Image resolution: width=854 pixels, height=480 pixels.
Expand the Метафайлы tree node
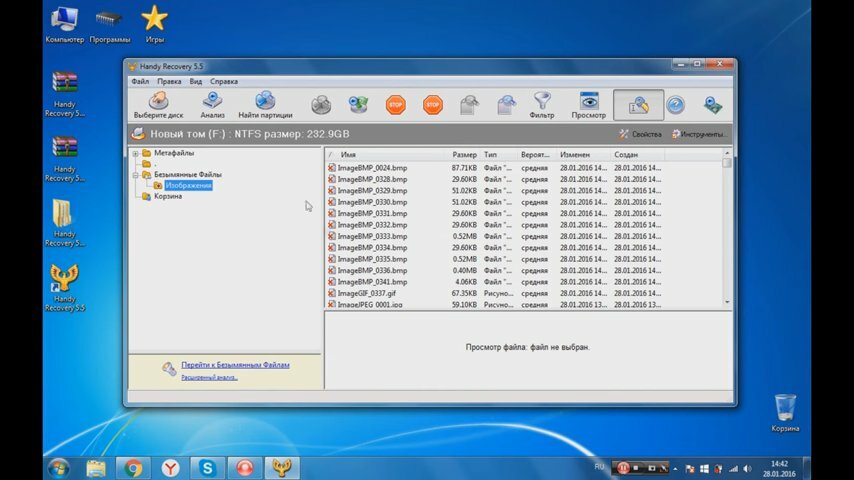pos(136,154)
